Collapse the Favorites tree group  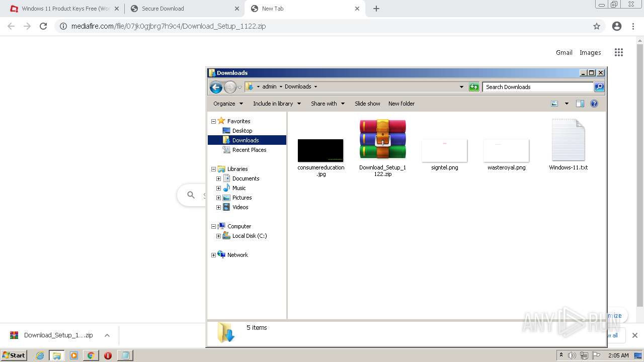213,121
